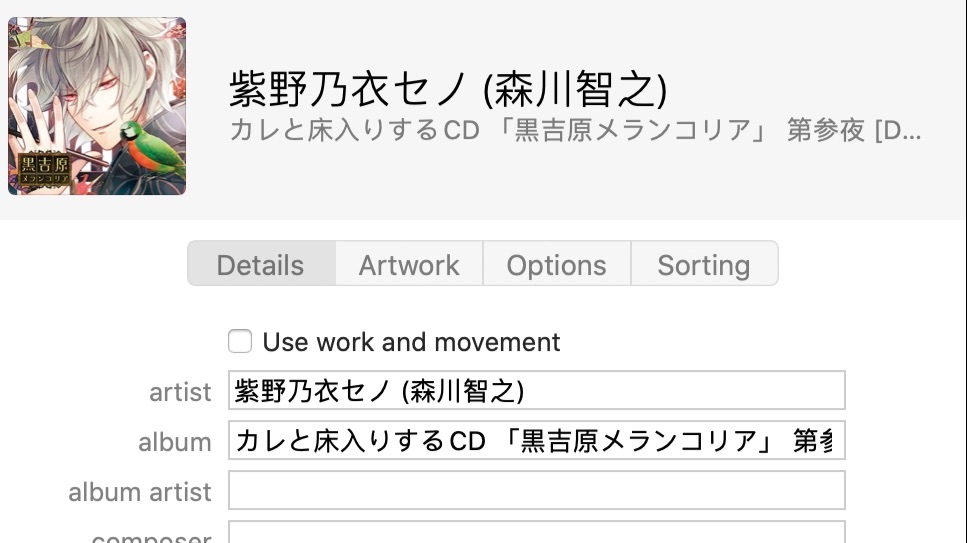Select the Options tab
Image resolution: width=967 pixels, height=543 pixels.
pyautogui.click(x=556, y=265)
